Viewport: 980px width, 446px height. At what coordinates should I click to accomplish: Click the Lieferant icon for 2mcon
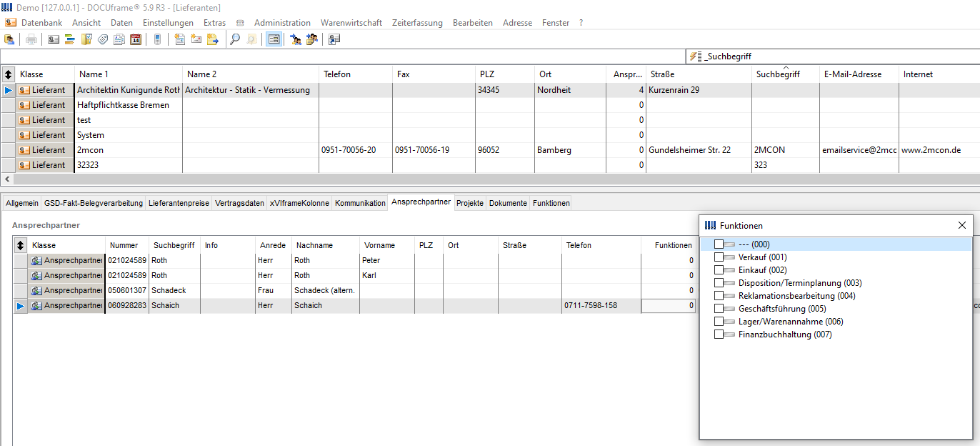tap(24, 150)
